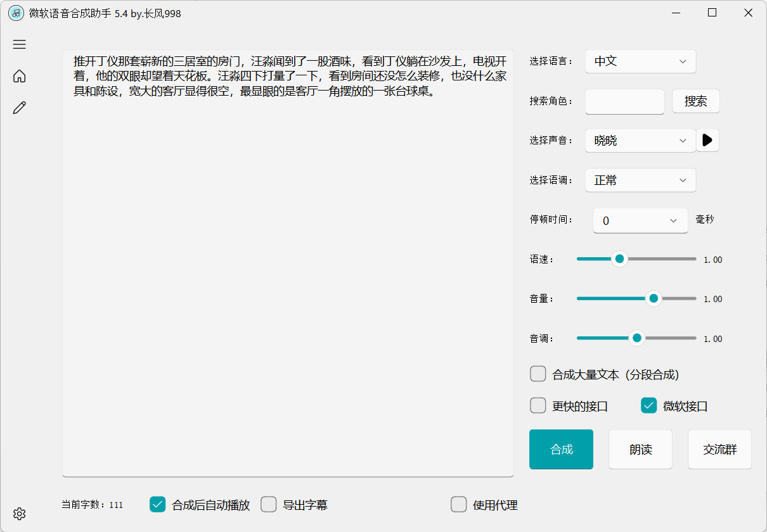Open the 选择语言 dropdown showing 中文
The image size is (767, 532).
640,61
